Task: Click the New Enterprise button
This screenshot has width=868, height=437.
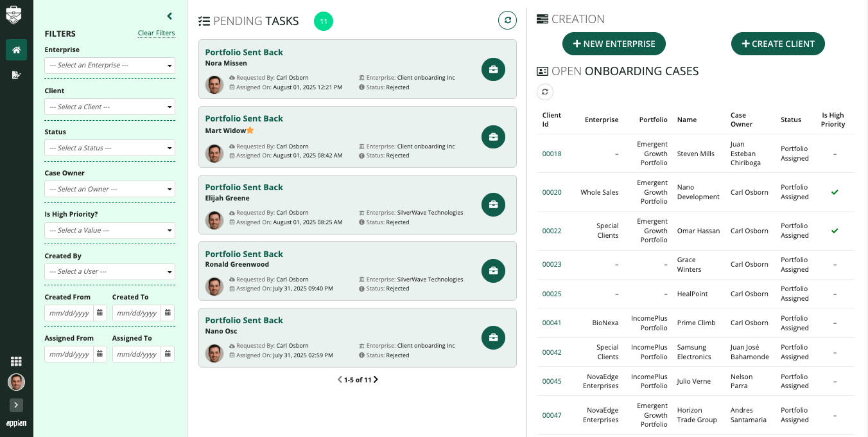Action: (614, 44)
